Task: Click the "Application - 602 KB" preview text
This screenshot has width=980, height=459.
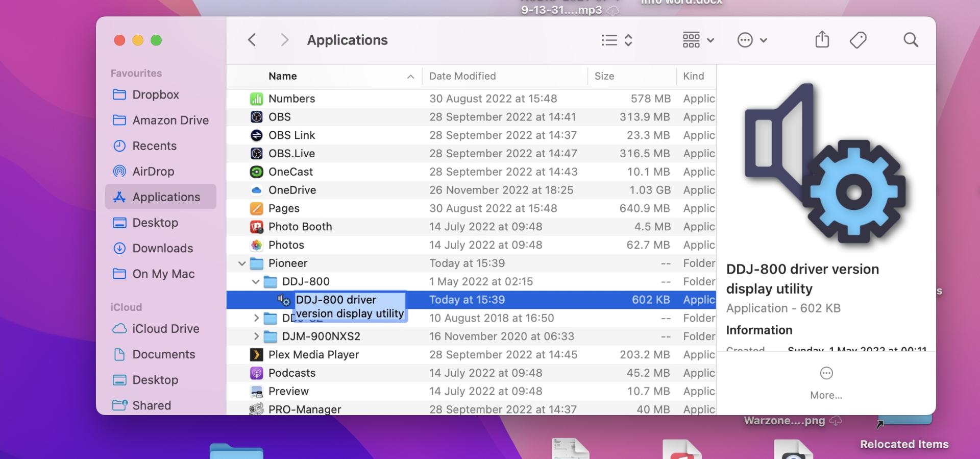Action: [783, 308]
